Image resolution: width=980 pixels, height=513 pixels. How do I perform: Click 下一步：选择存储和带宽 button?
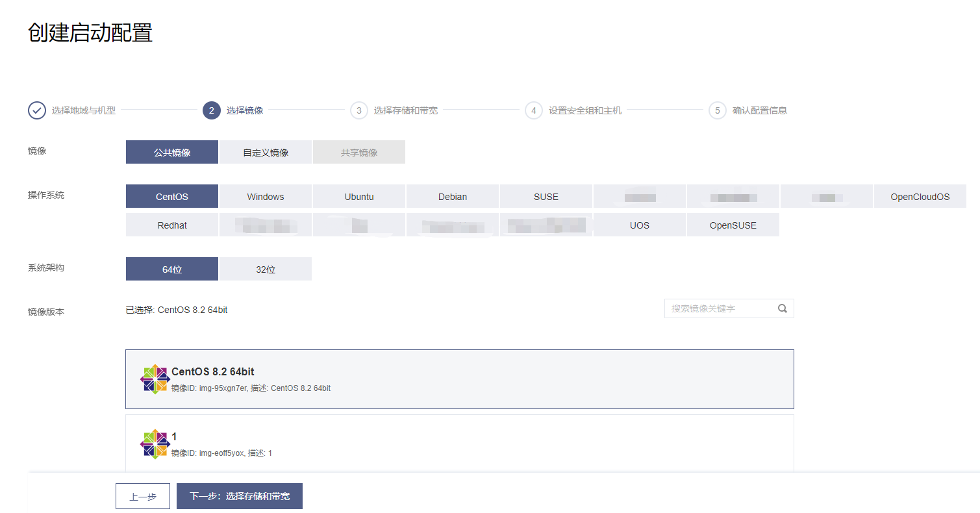tap(240, 496)
